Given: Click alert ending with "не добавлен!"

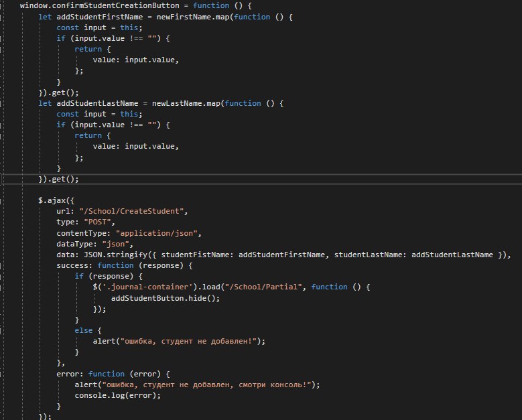Looking at the screenshot, I should 179,341.
